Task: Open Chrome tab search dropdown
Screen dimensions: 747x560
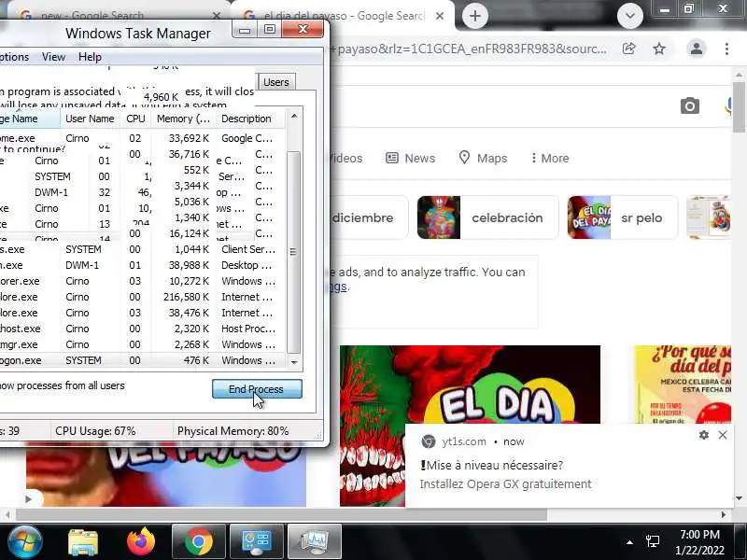Action: tap(629, 16)
